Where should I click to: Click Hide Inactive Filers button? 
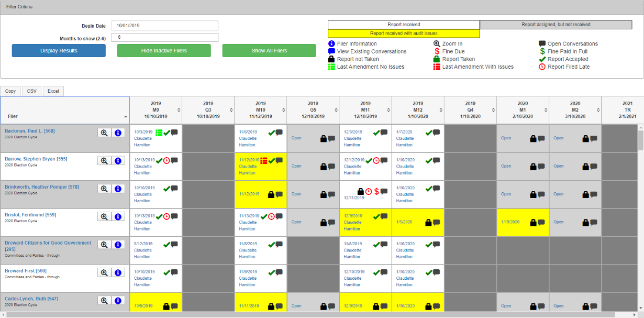pyautogui.click(x=164, y=50)
